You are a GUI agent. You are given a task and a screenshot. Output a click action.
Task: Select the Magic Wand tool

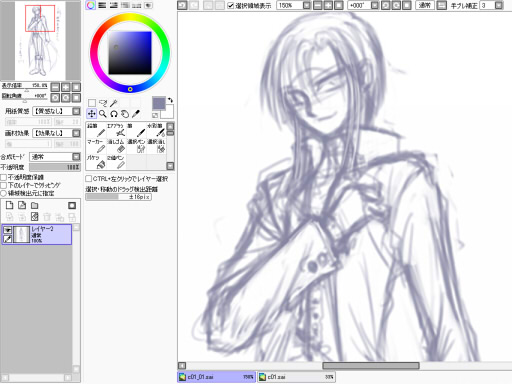pos(114,103)
